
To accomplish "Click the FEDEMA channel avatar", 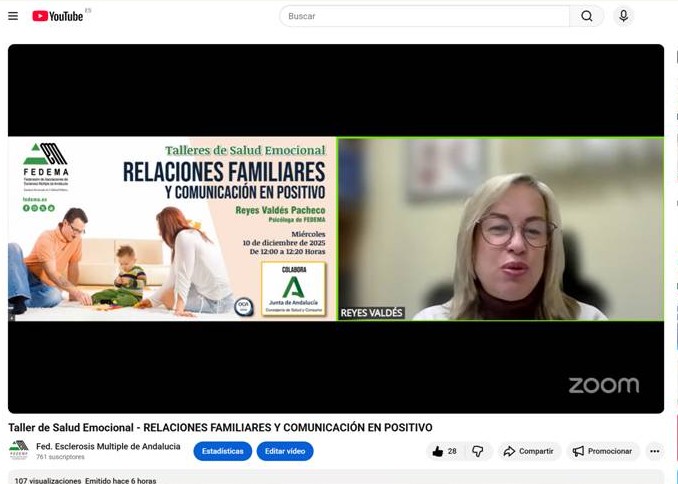I will [19, 451].
